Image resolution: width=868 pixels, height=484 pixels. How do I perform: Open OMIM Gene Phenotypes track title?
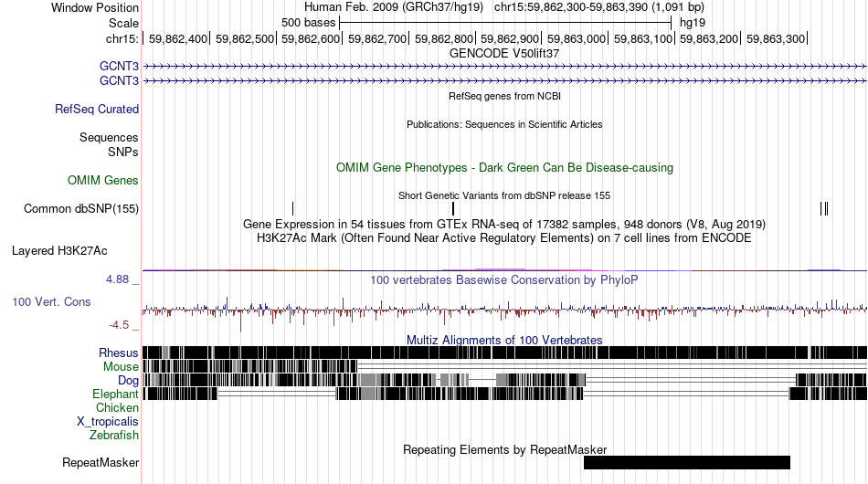[504, 168]
